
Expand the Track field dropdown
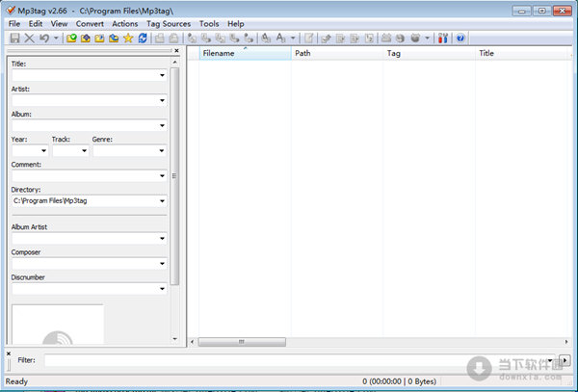tap(84, 150)
